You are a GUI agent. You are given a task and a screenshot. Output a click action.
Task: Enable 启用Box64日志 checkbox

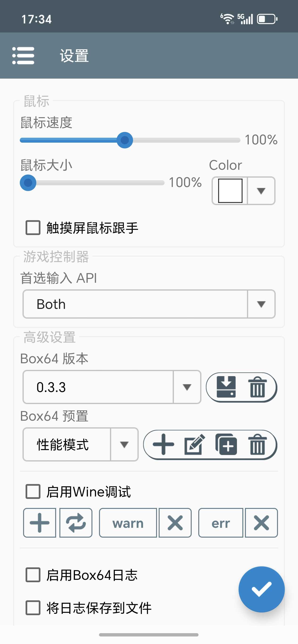tap(33, 575)
